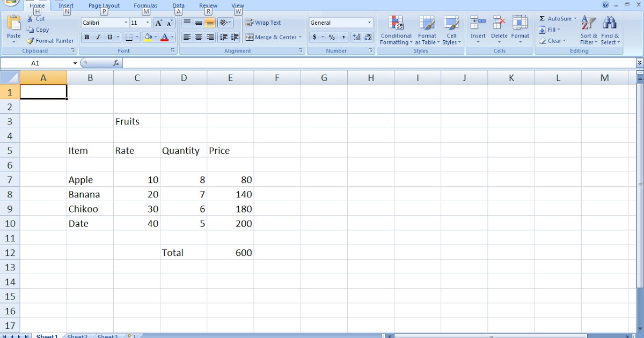Toggle bold formatting
The height and width of the screenshot is (338, 644).
click(86, 38)
